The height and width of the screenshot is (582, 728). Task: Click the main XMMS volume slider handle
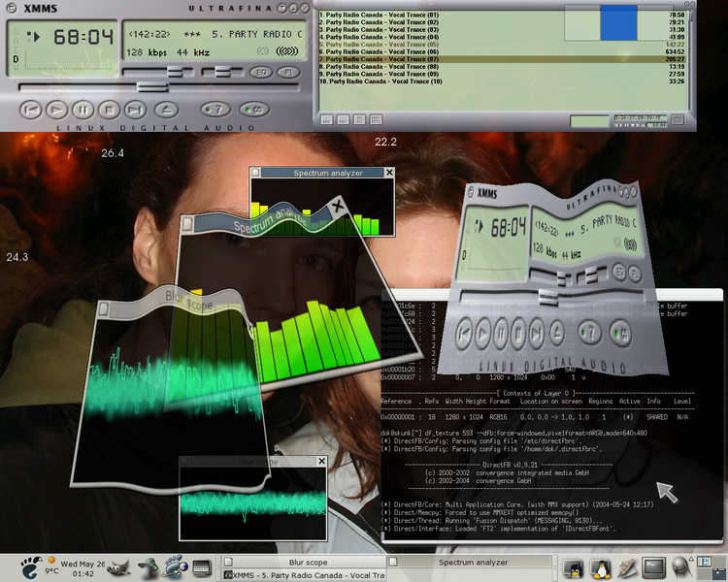[x=175, y=72]
